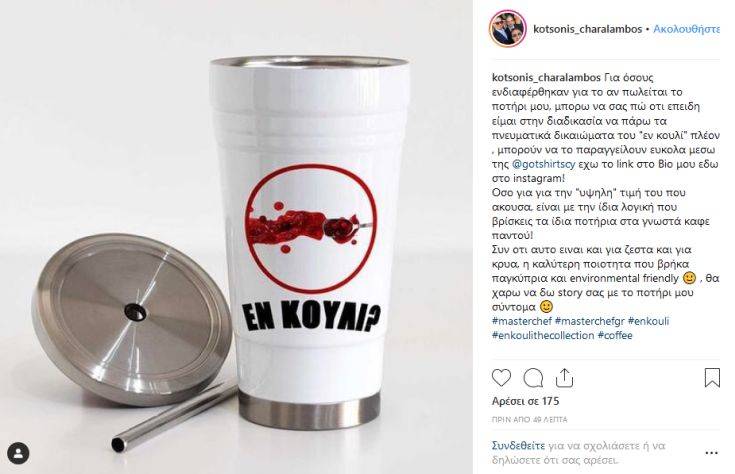Open the #enkouli hashtag
This screenshot has width=735, height=474.
coord(649,321)
